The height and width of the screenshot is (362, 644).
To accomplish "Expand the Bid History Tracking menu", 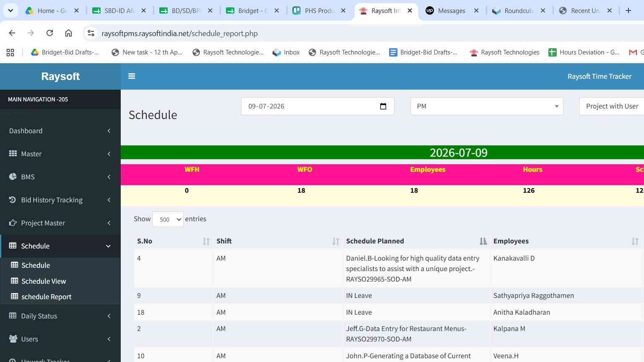I will coord(60,200).
